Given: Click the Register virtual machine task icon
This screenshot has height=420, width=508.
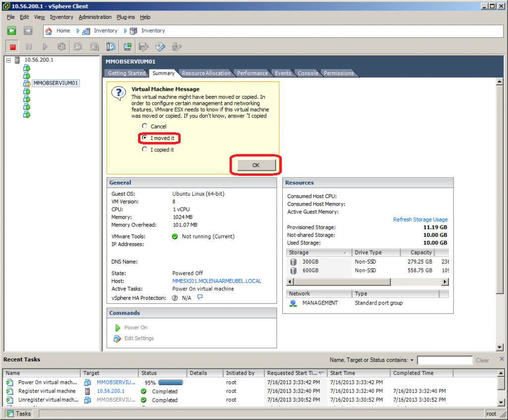Looking at the screenshot, I should pyautogui.click(x=10, y=391).
